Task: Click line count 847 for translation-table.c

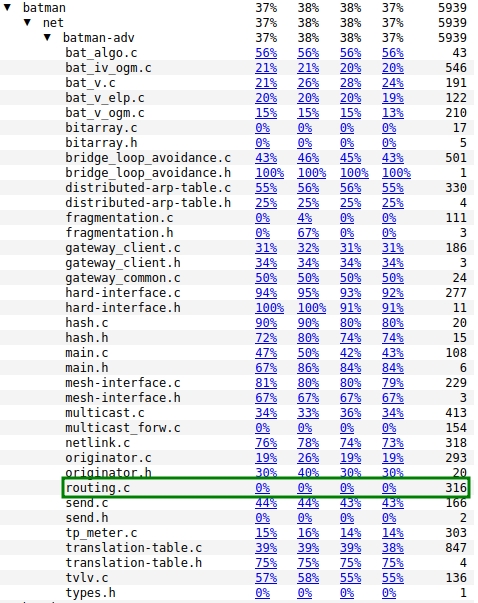Action: pos(456,548)
